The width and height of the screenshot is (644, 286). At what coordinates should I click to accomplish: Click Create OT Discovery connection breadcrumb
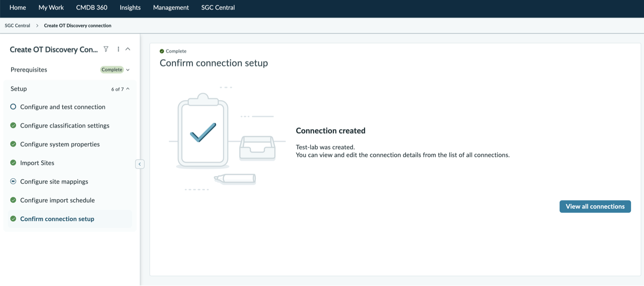point(78,25)
